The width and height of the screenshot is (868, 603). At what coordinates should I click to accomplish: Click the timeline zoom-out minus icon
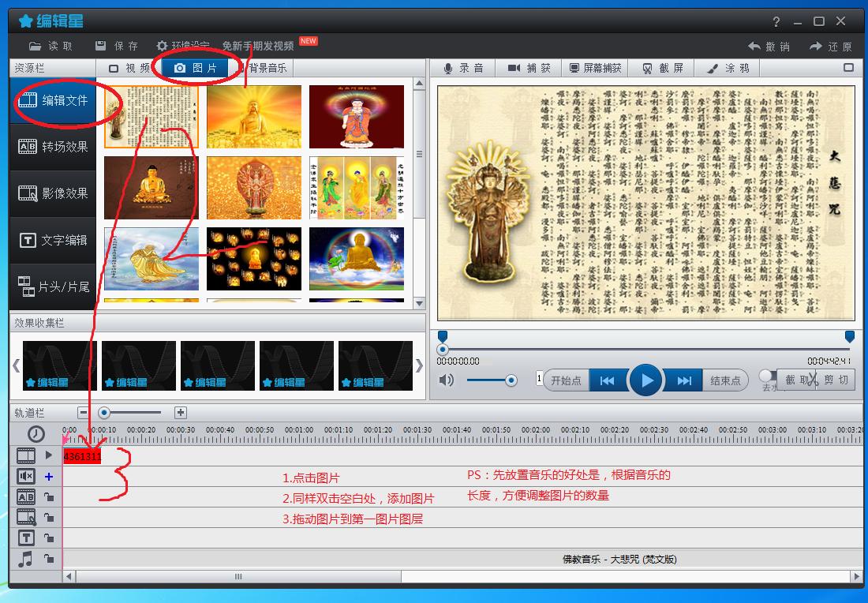pyautogui.click(x=83, y=412)
